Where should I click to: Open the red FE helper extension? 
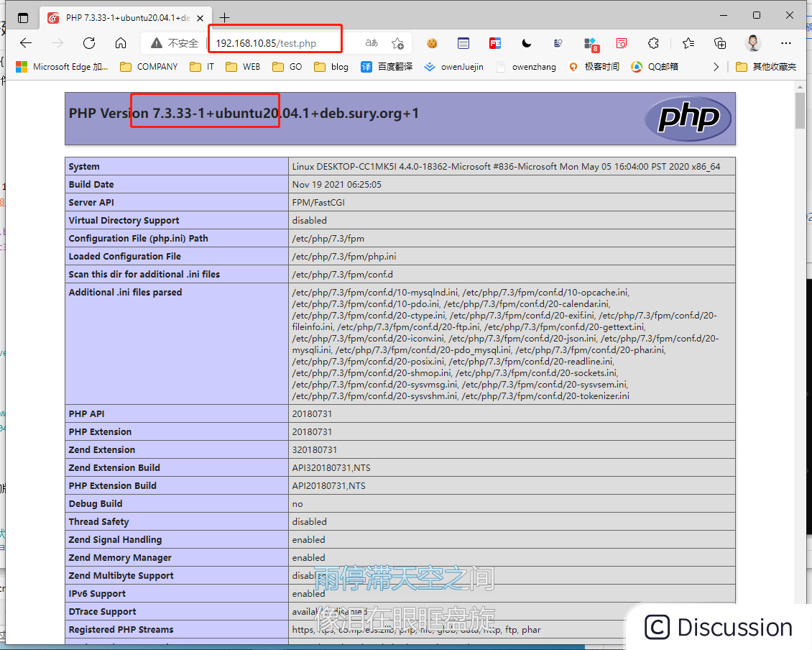click(495, 44)
